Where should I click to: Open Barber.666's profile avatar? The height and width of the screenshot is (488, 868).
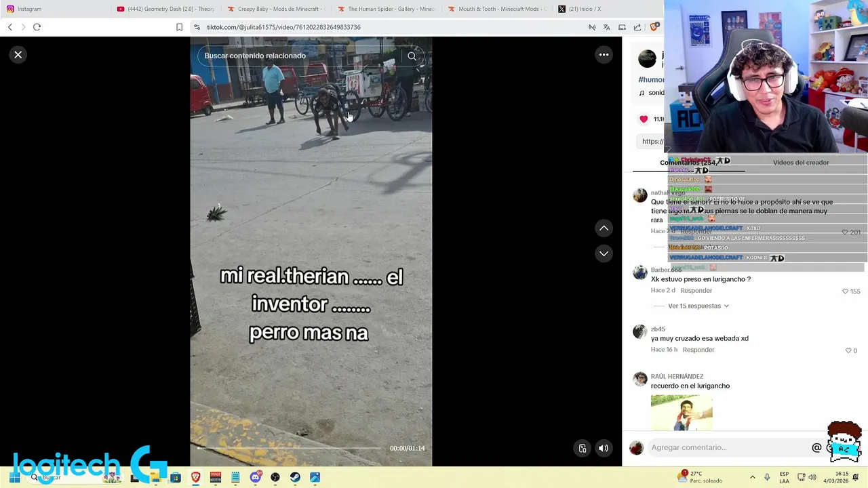click(x=640, y=272)
